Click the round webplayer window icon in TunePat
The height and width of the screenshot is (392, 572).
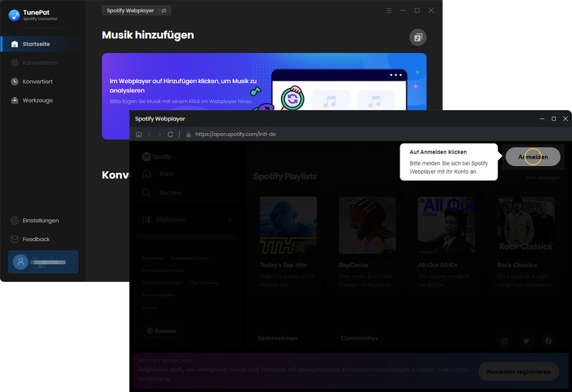click(418, 37)
